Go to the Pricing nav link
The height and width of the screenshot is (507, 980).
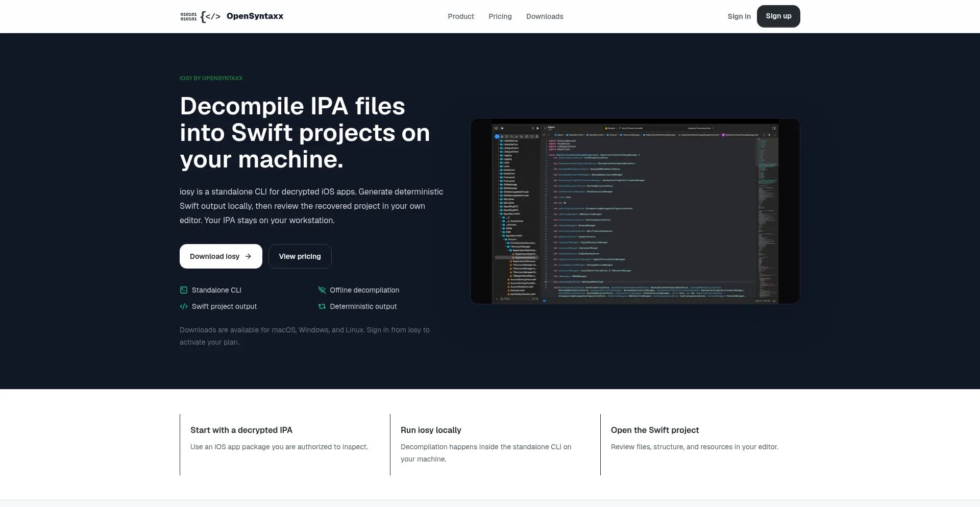pyautogui.click(x=500, y=16)
